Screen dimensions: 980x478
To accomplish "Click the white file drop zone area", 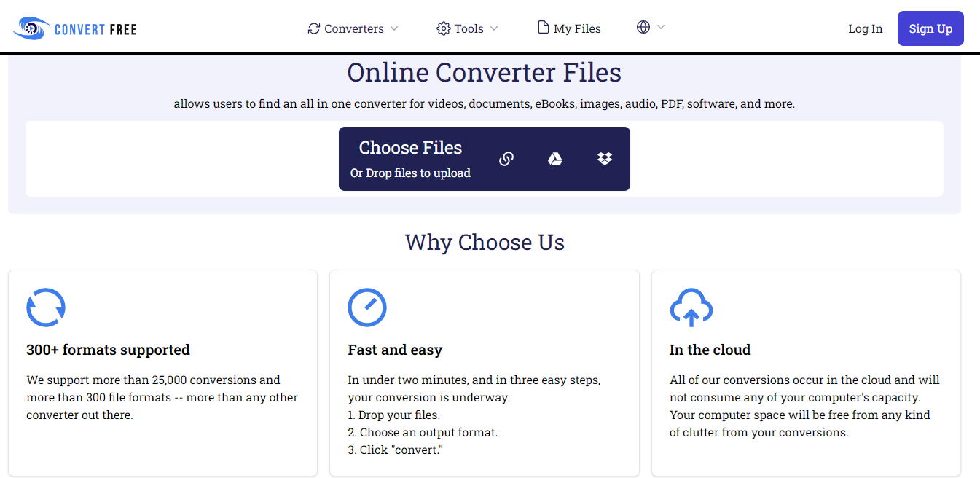I will point(182,159).
